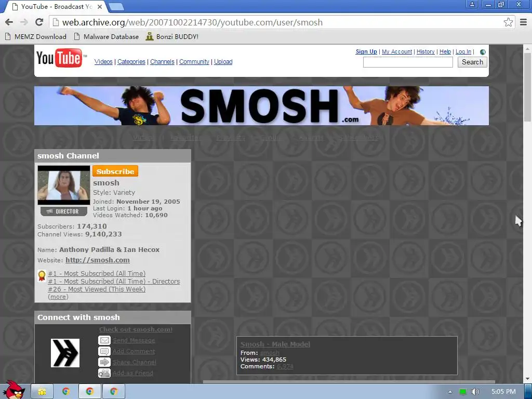532x399 pixels.
Task: Click the DIRECTOR badge under the avatar
Action: pos(64,211)
